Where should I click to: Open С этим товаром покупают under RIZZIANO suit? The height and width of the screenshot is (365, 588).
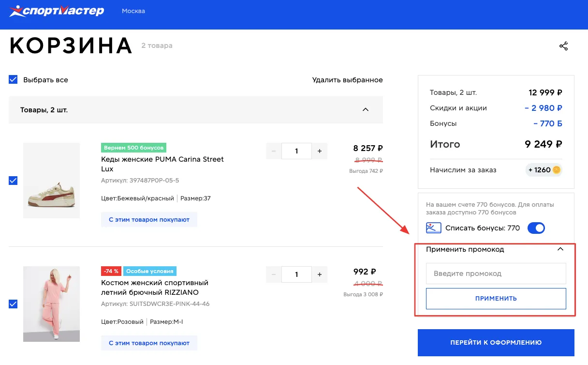tap(149, 343)
